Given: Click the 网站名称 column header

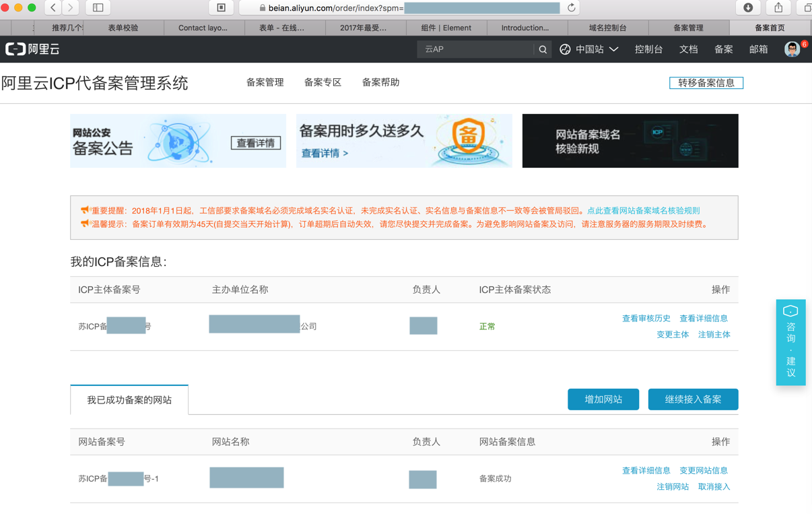Looking at the screenshot, I should click(230, 442).
